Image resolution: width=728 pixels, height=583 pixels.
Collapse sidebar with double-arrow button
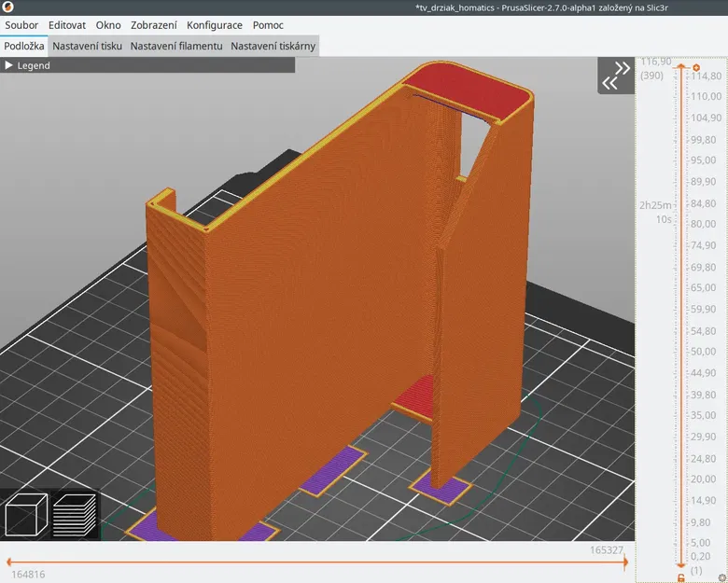616,76
